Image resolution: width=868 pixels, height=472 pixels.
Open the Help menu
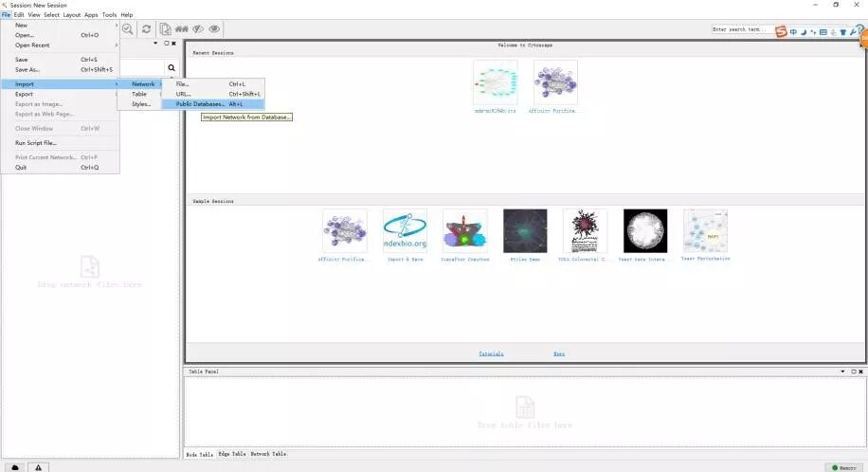(127, 15)
